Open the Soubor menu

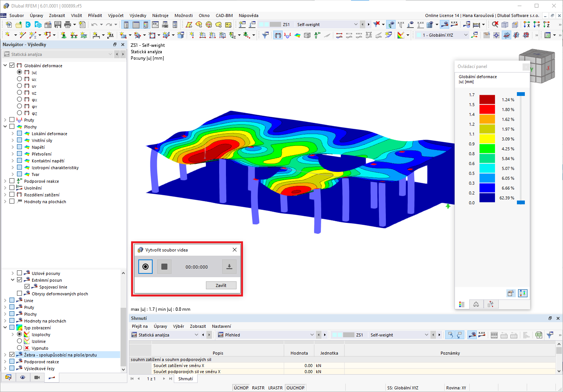click(x=17, y=15)
